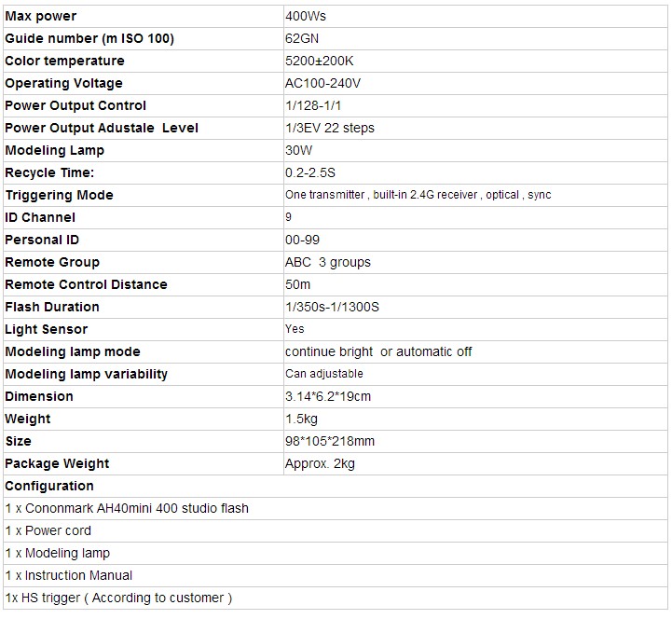
Task: Click the Recycle Time label
Action: (x=50, y=172)
